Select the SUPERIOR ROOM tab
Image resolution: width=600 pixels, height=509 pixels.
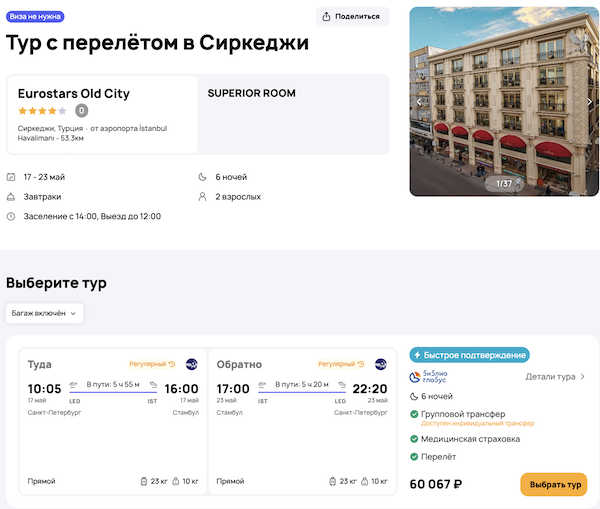click(x=252, y=94)
